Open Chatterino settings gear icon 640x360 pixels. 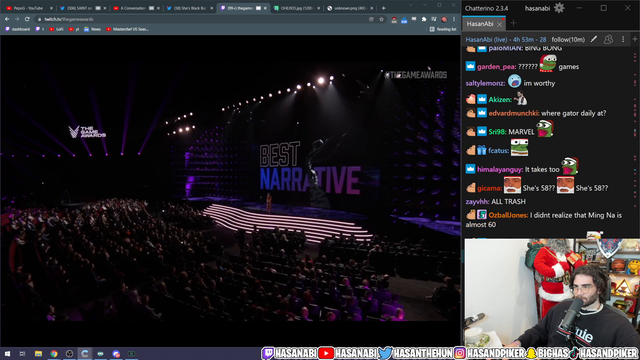point(559,8)
